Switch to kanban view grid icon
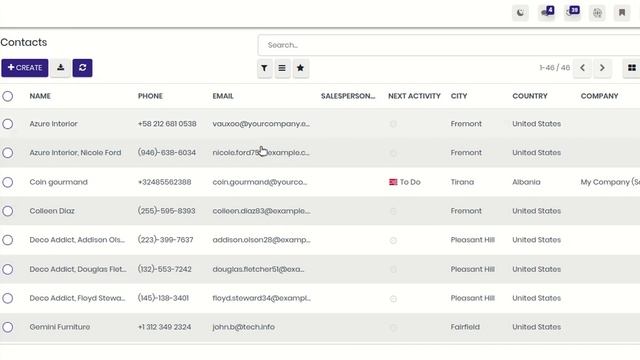640x360 pixels. (x=631, y=68)
